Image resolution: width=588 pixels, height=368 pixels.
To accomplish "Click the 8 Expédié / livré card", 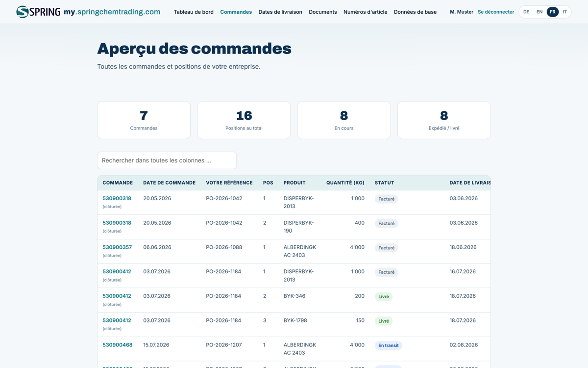I will tap(444, 120).
